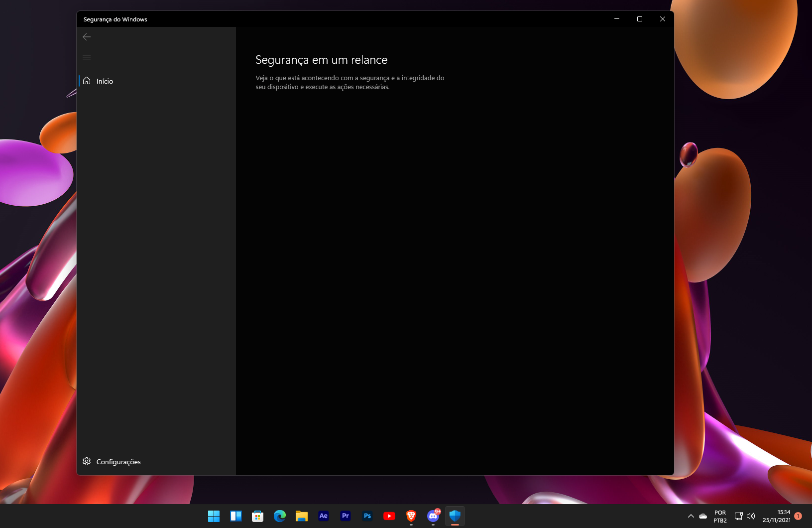Open YouTube from the taskbar
The width and height of the screenshot is (812, 528).
389,516
